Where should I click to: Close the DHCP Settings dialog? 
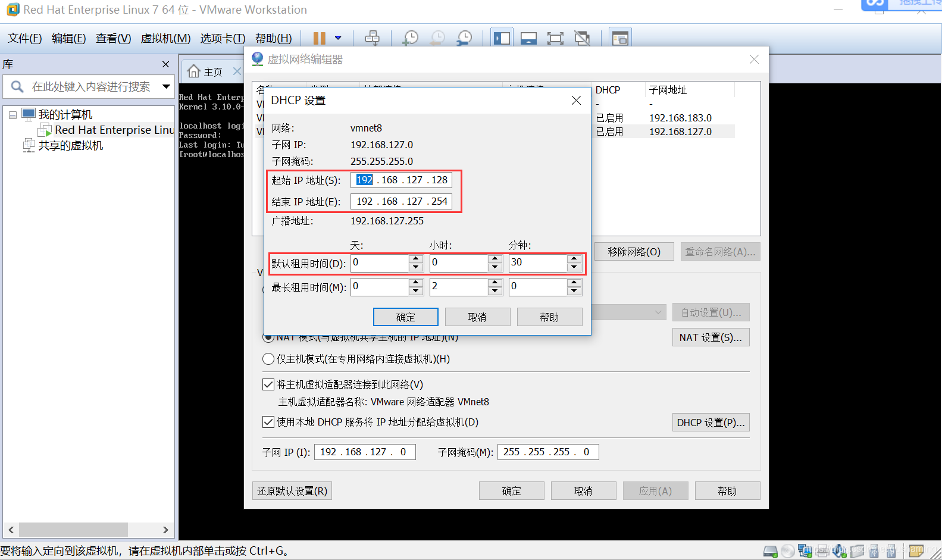[576, 101]
